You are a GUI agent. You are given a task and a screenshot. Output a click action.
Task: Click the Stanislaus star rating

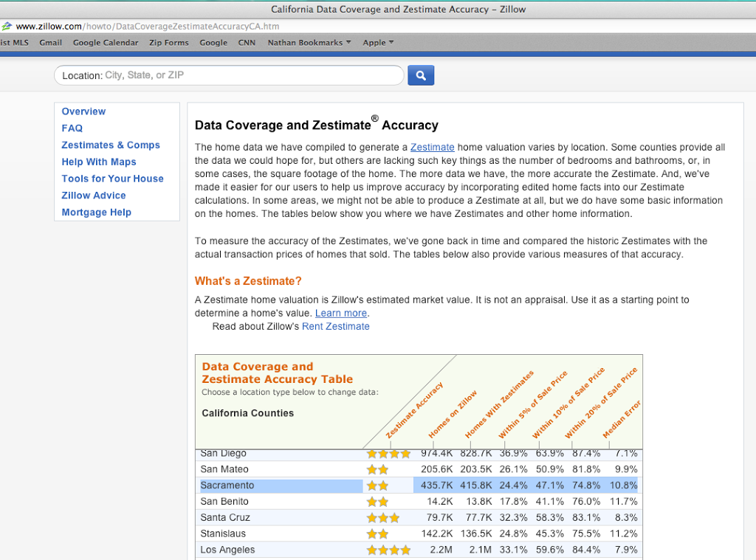click(x=377, y=534)
